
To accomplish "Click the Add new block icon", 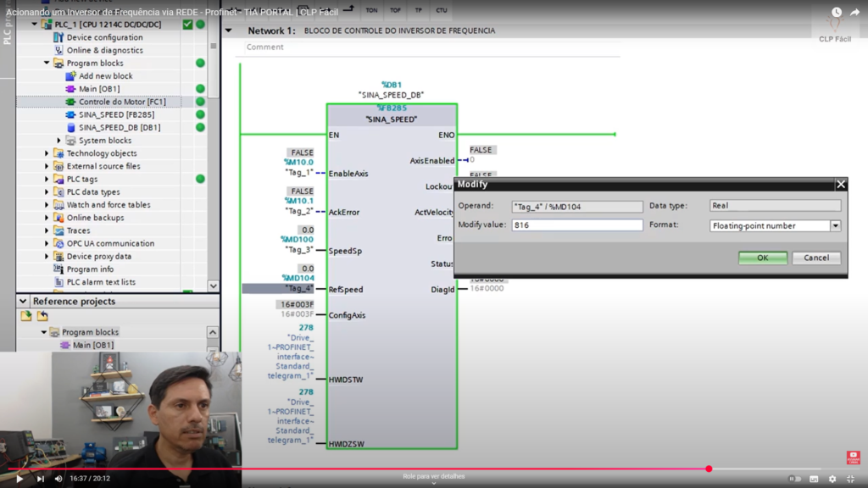I will (x=70, y=75).
